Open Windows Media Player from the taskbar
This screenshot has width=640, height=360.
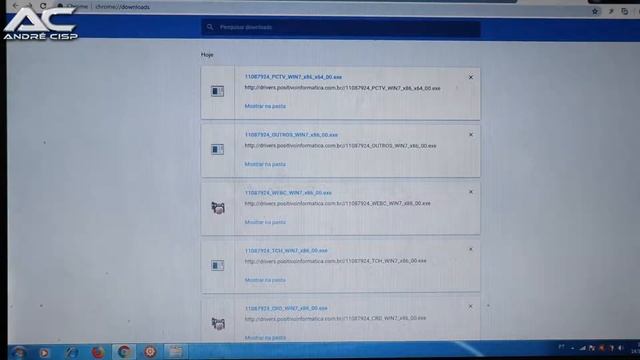[44, 352]
